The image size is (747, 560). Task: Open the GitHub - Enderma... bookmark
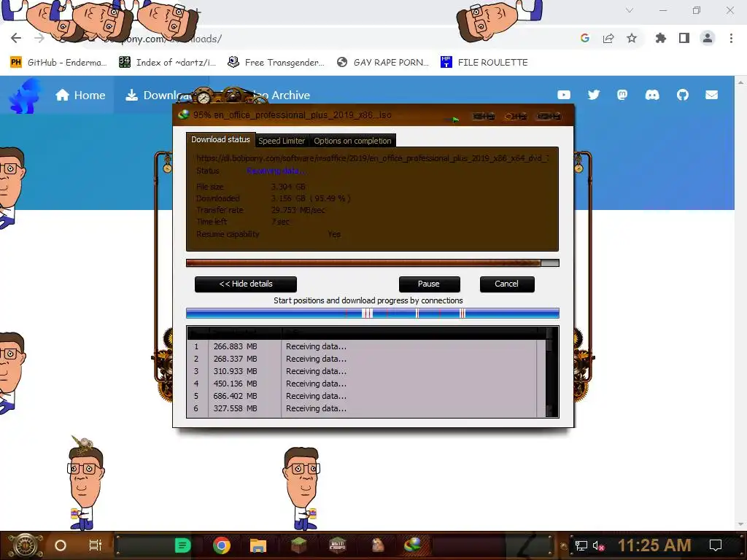(58, 63)
